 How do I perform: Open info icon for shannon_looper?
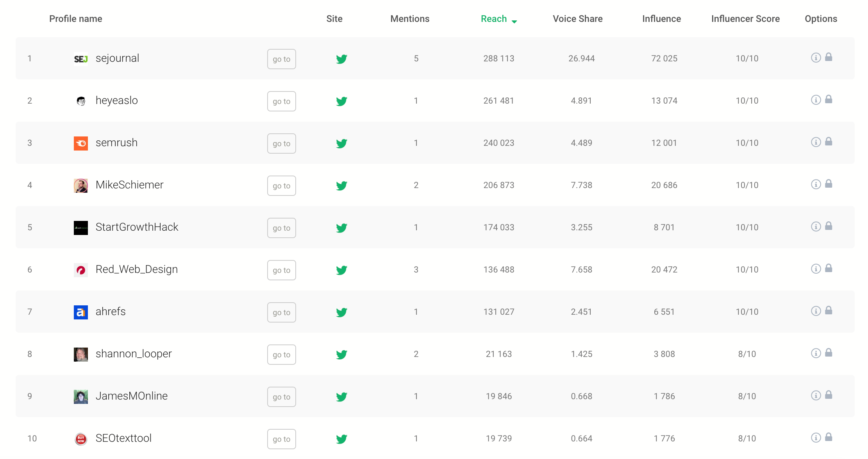tap(816, 353)
